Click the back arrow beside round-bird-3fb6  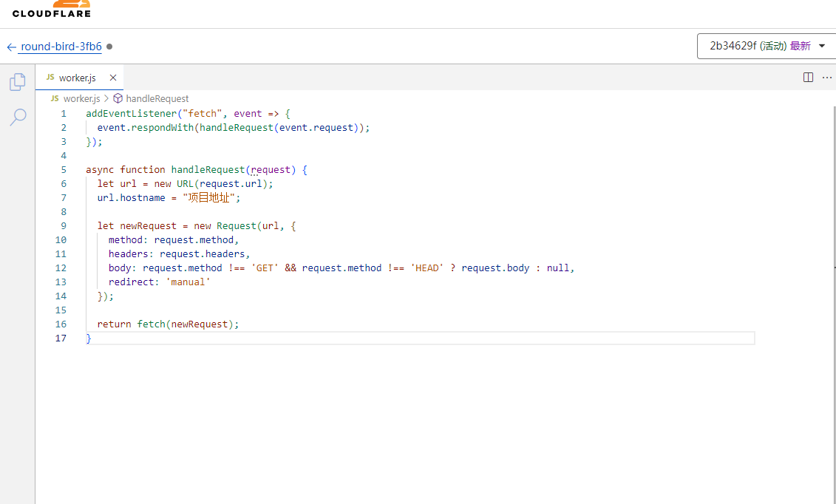[11, 47]
